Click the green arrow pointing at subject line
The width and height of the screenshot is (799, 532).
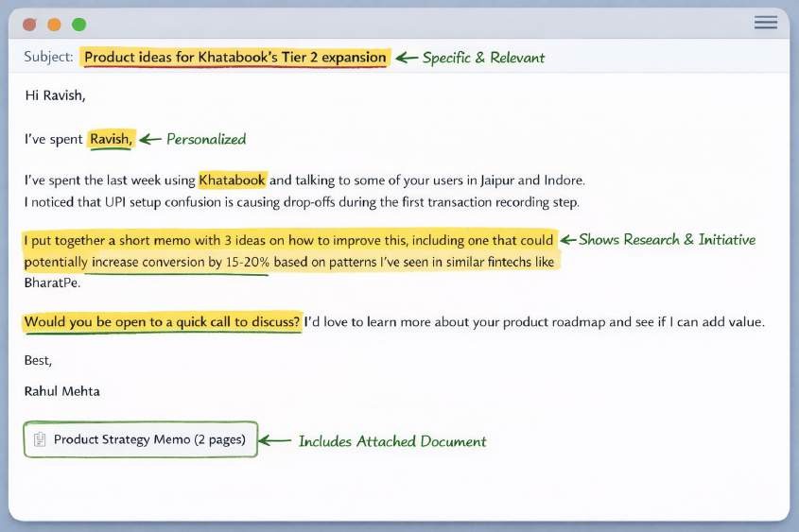click(406, 58)
